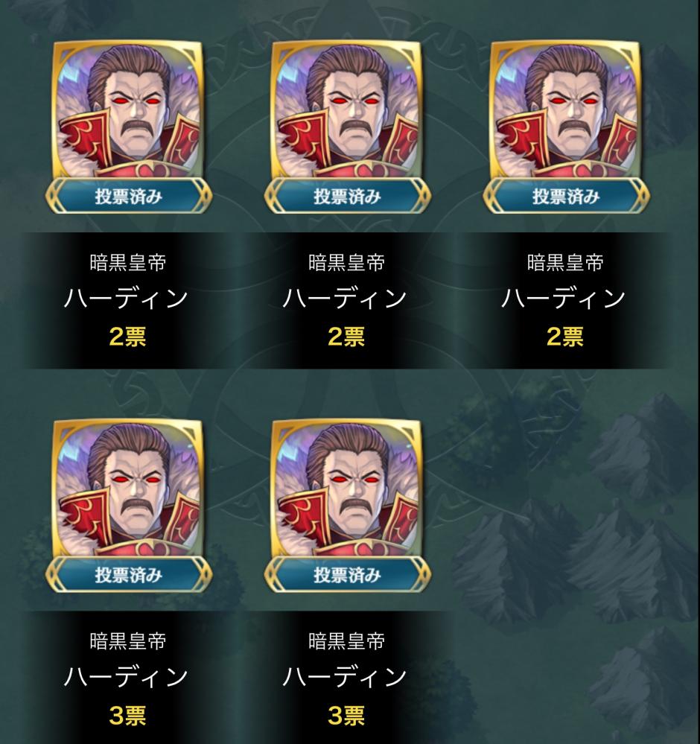This screenshot has height=744, width=700.
Task: Click 2票 vote count in top-middle card
Action: click(346, 337)
